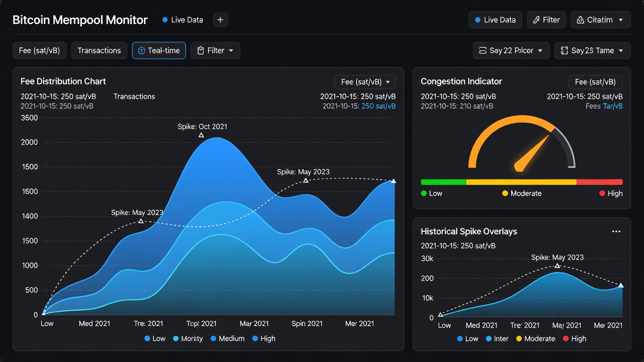Click the Citatim share icon
Image resolution: width=644 pixels, height=362 pixels.
[581, 20]
